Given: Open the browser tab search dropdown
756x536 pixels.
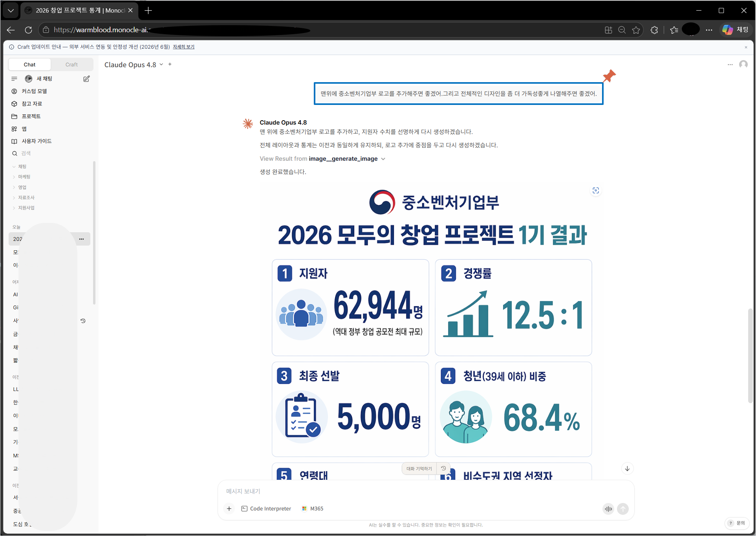Looking at the screenshot, I should [x=11, y=11].
